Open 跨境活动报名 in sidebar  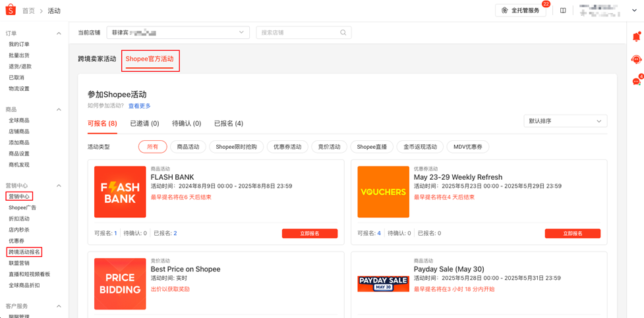pyautogui.click(x=24, y=252)
